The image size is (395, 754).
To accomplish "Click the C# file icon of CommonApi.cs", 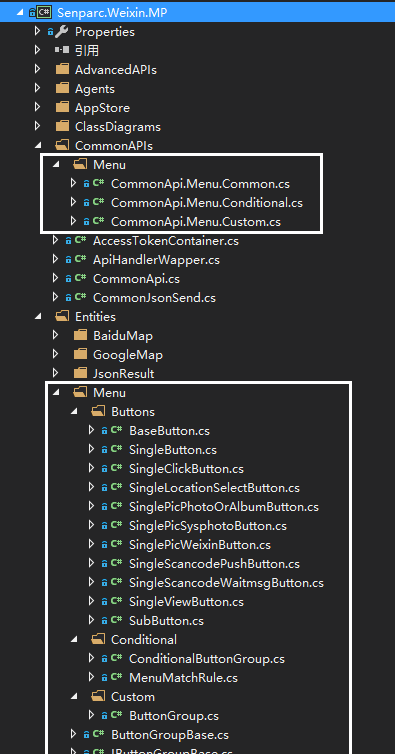I will tap(80, 278).
